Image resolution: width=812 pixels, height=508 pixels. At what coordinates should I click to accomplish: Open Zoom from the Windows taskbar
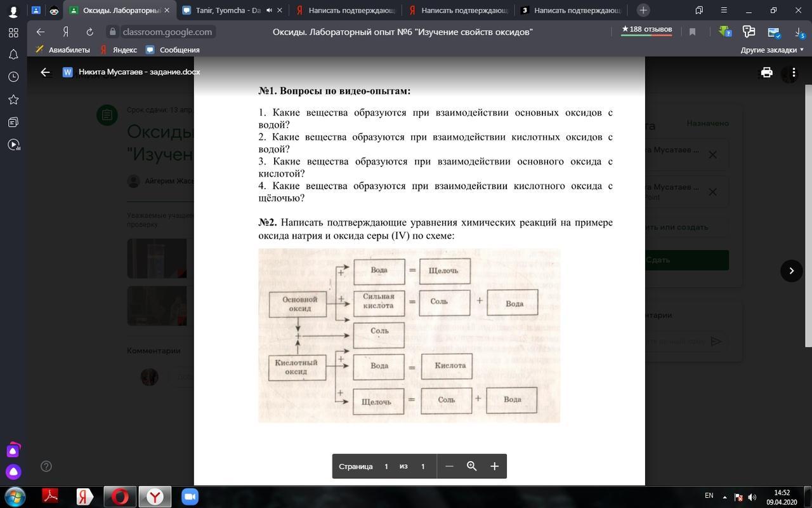(190, 496)
